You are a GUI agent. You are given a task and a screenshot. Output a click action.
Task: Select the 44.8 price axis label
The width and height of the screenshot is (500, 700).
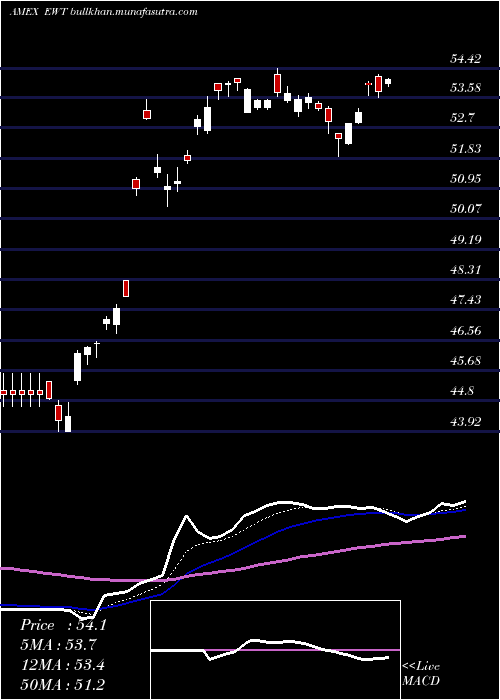point(462,392)
